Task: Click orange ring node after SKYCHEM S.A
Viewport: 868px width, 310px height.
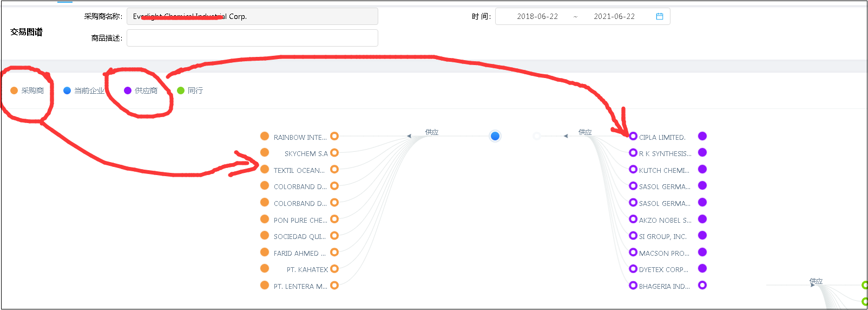Action: point(334,153)
